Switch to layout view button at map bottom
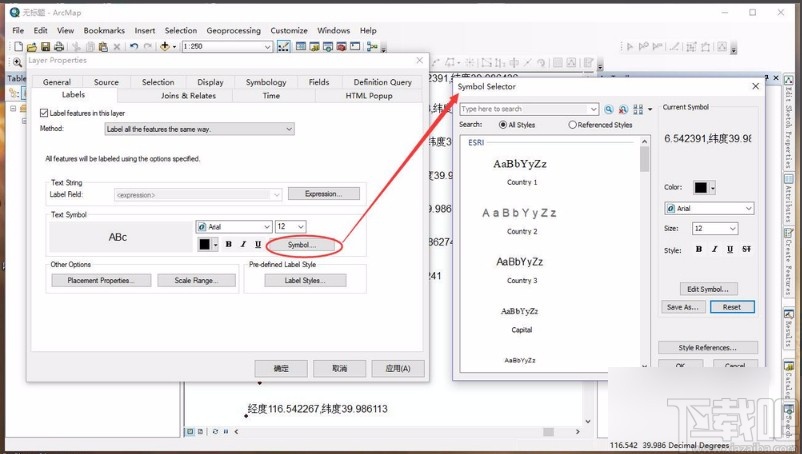 coord(200,432)
